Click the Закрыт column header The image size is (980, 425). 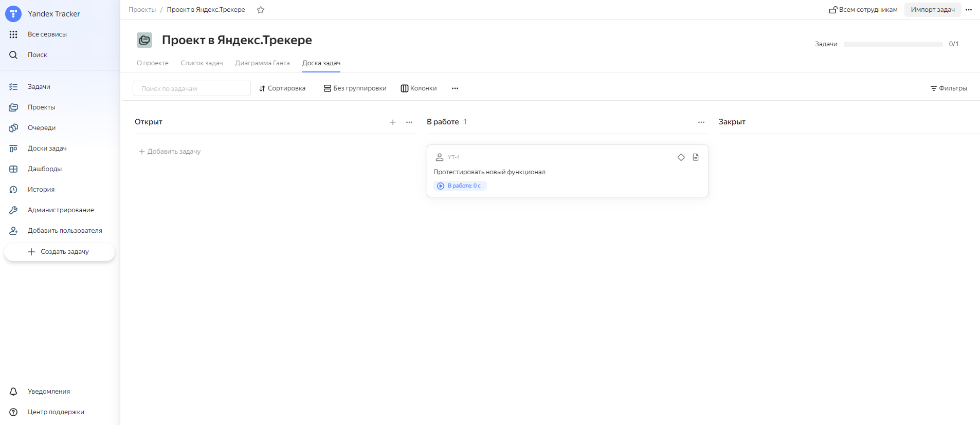[x=732, y=122]
